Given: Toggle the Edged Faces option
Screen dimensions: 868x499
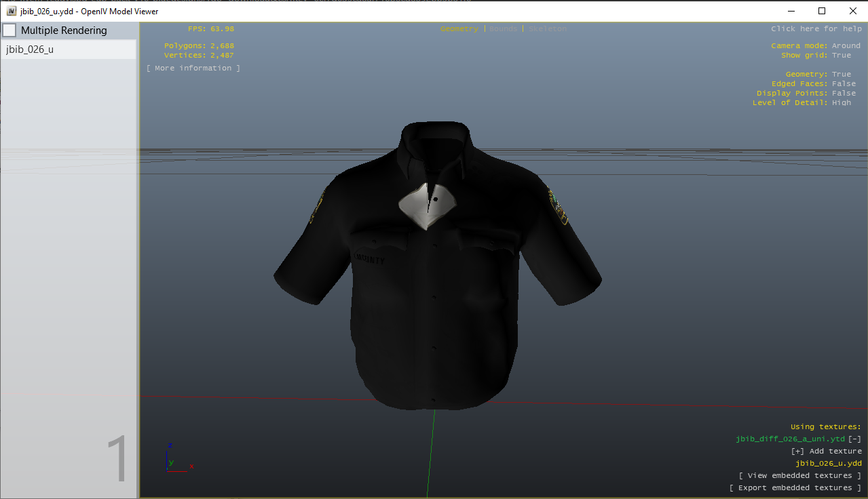Looking at the screenshot, I should pyautogui.click(x=814, y=84).
